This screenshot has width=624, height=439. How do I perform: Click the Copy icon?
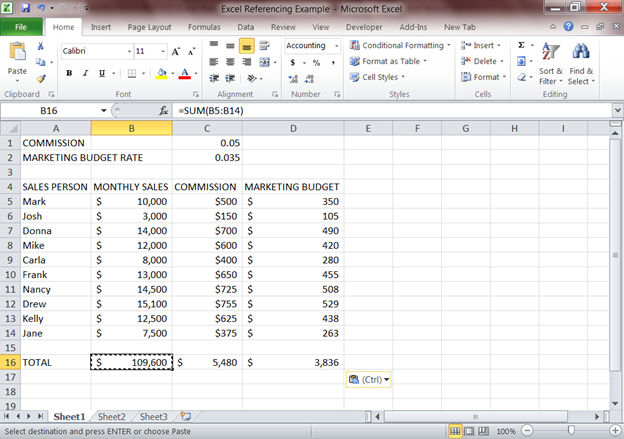pos(40,62)
